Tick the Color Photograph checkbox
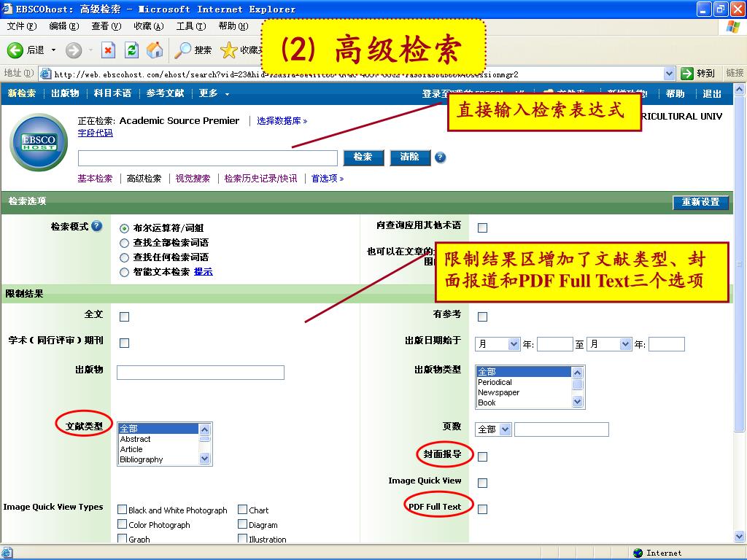The image size is (747, 560). coord(122,524)
